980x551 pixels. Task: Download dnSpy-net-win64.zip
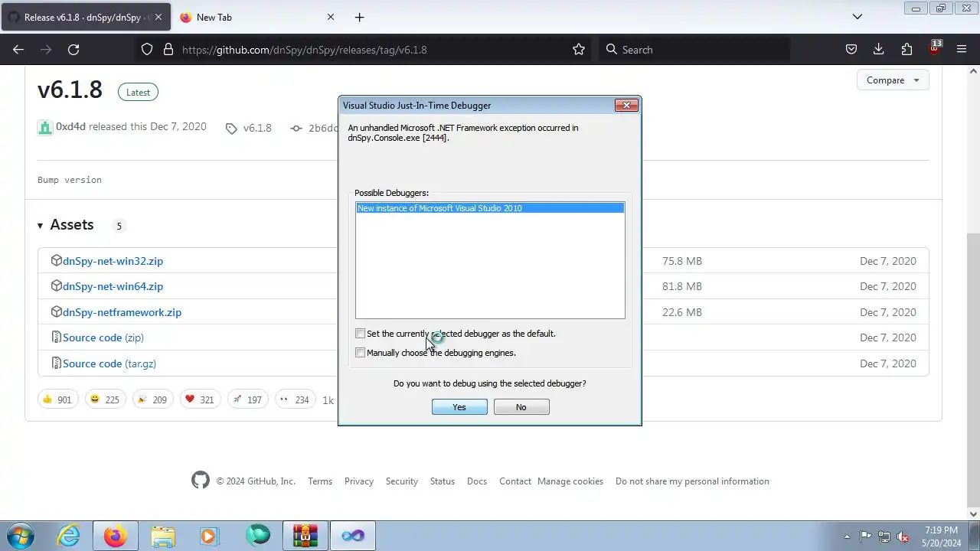coord(113,286)
